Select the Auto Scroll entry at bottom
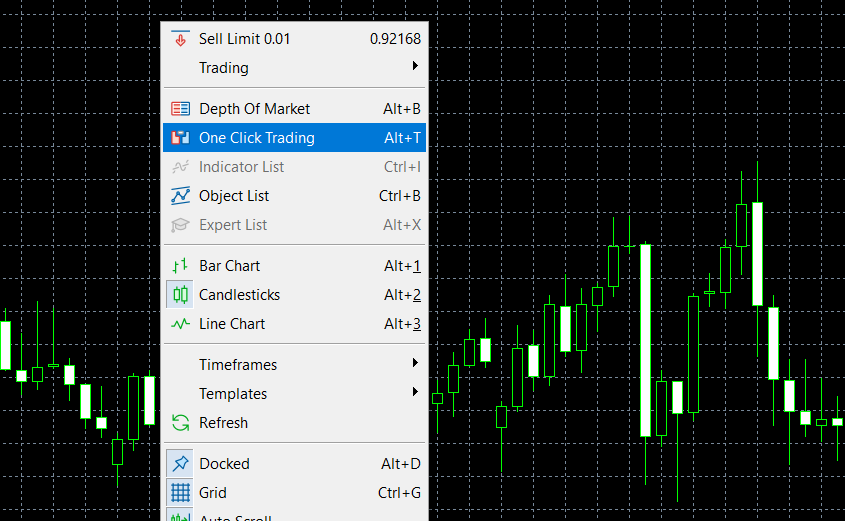The height and width of the screenshot is (521, 845). pos(235,516)
